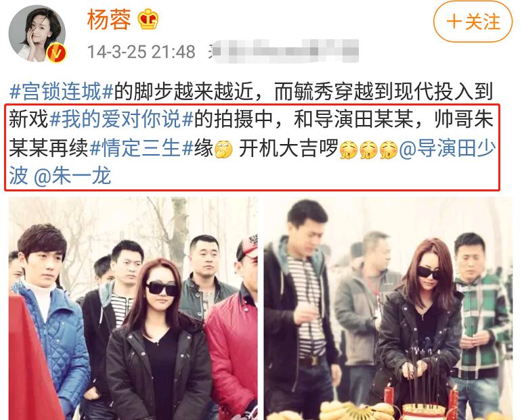Open the left group photo

click(x=133, y=308)
